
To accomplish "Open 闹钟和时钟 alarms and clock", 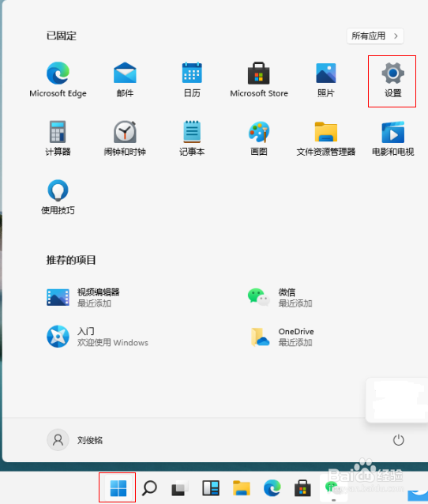I will pos(125,138).
